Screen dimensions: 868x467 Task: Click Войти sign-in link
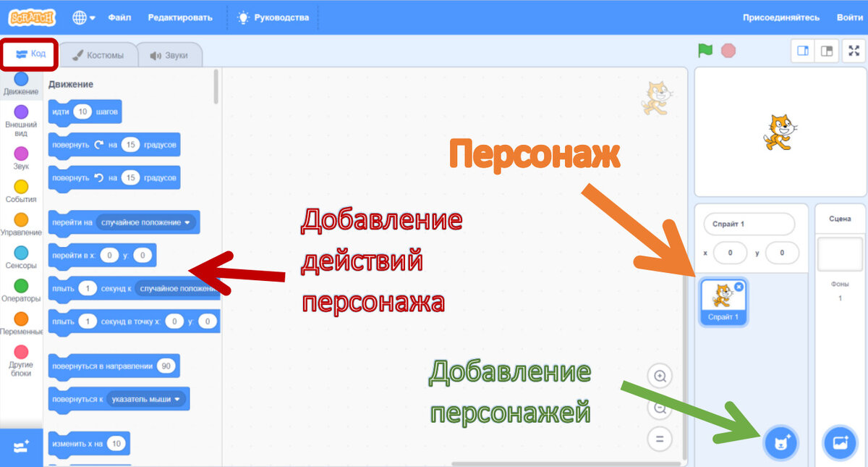849,17
